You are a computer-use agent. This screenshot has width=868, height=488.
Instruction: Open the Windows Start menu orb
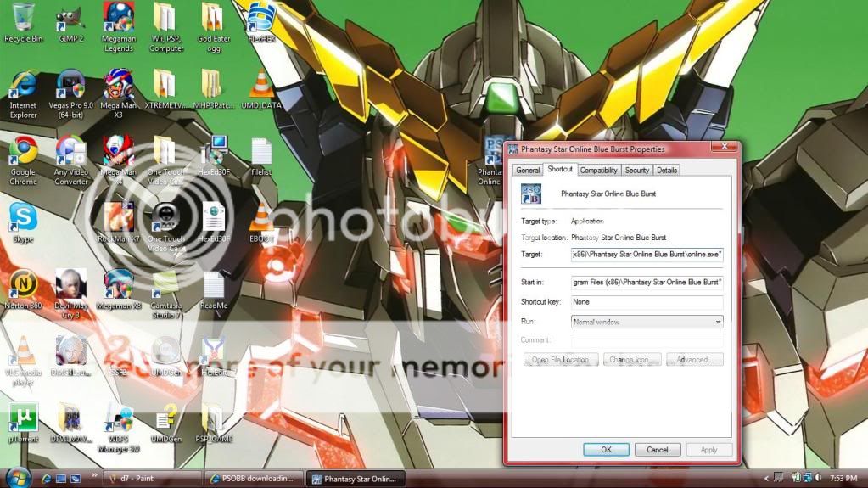tap(17, 478)
